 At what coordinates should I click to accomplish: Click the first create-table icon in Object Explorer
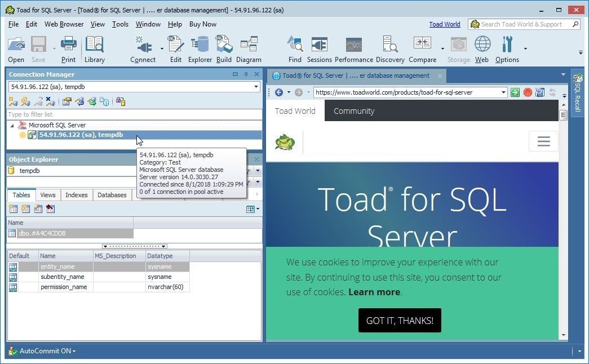13,209
